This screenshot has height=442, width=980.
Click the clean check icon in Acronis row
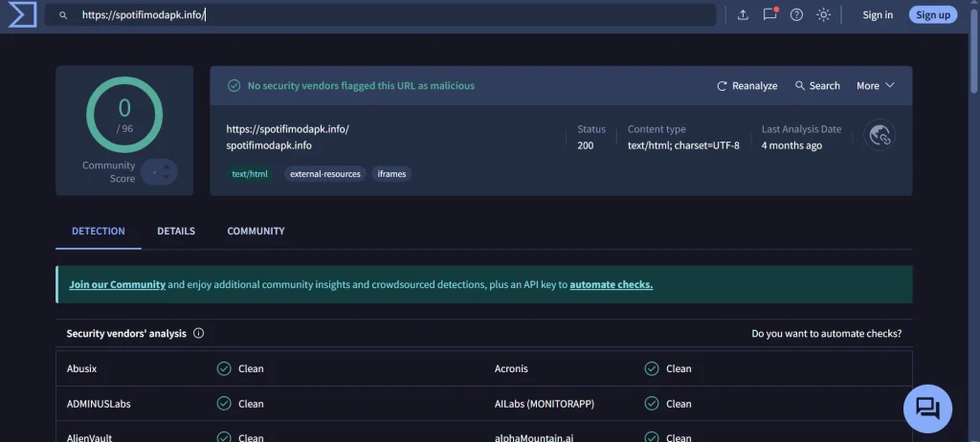click(652, 369)
